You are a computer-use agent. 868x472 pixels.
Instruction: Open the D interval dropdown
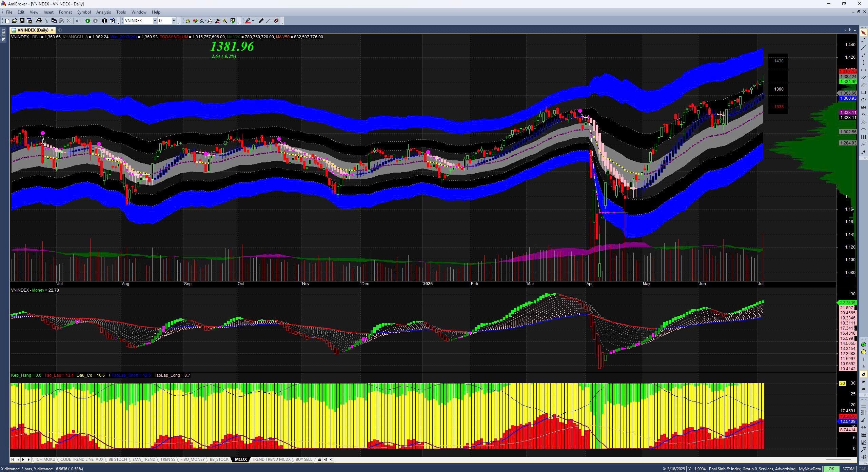point(174,21)
